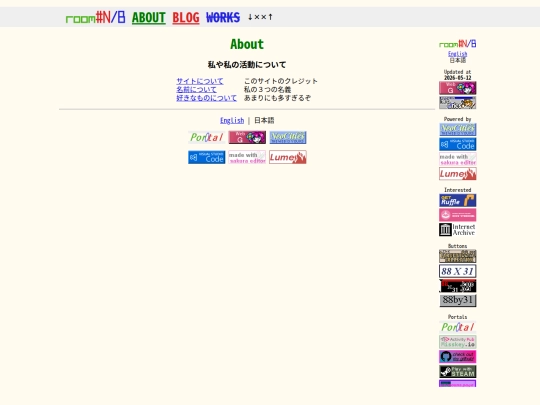Click the gray 88by31 badge

458,300
